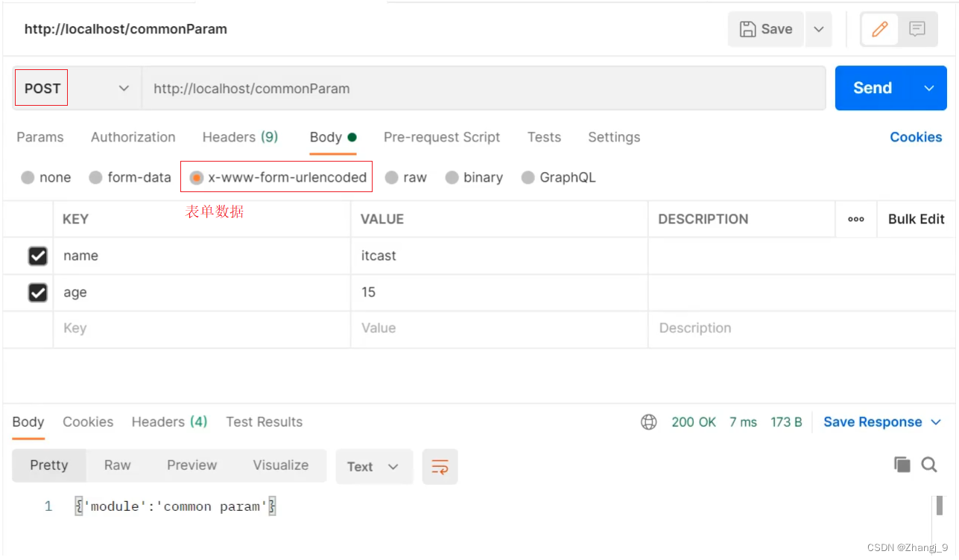Click the empty Value input cell
Image resolution: width=959 pixels, height=560 pixels.
[x=499, y=328]
